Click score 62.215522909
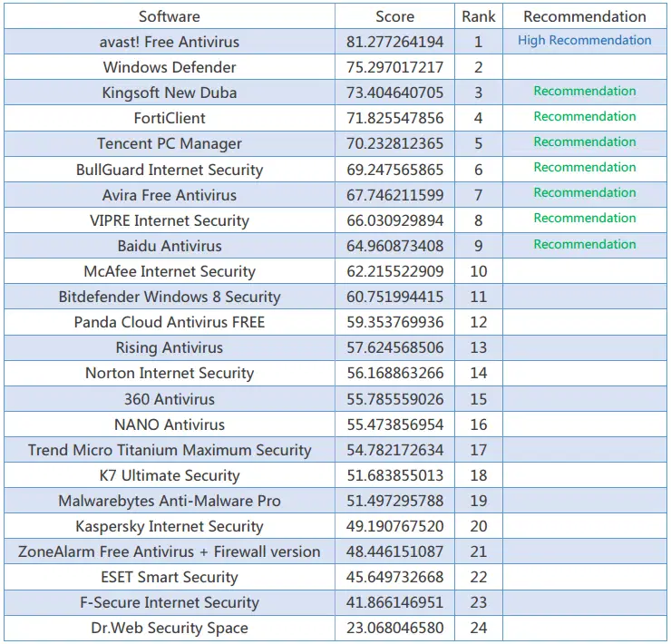Viewport: 671px width, 644px height. pyautogui.click(x=394, y=271)
